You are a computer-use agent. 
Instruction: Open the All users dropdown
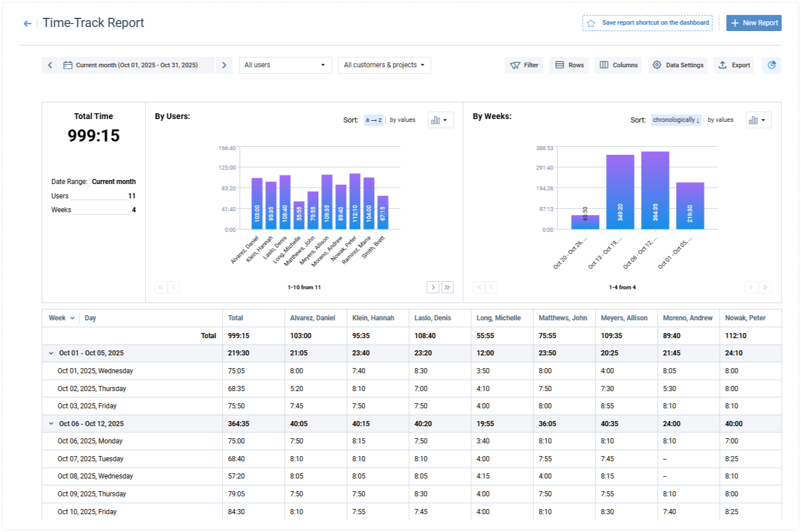(x=285, y=65)
